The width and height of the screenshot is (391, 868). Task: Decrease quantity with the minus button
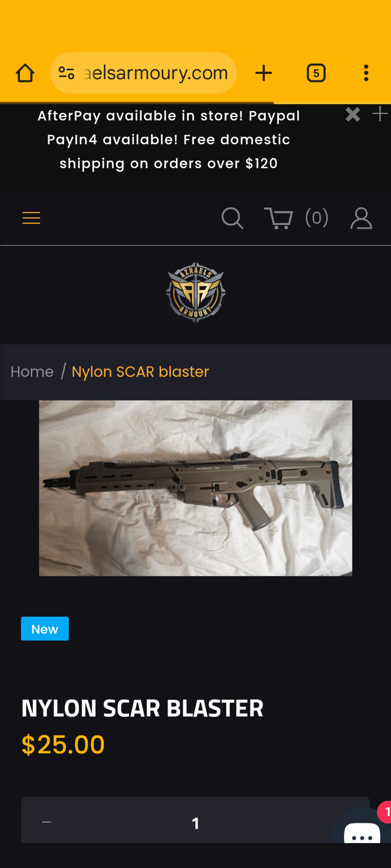pos(47,822)
